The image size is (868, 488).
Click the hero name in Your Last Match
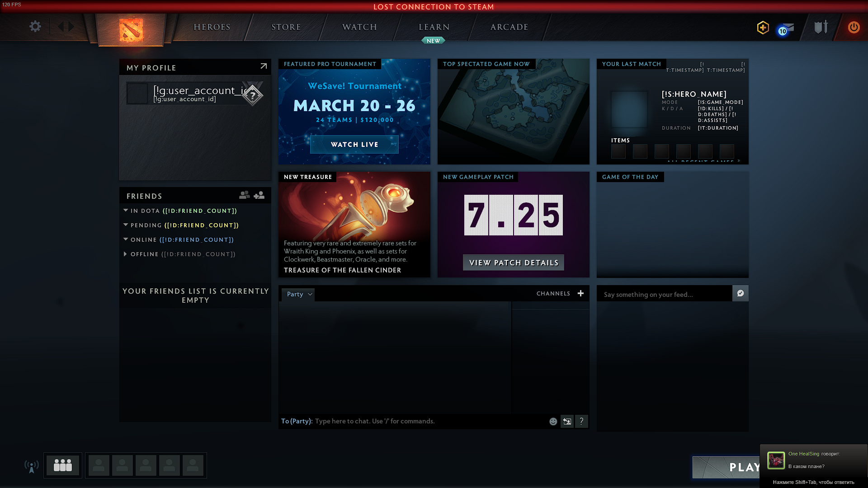tap(694, 94)
